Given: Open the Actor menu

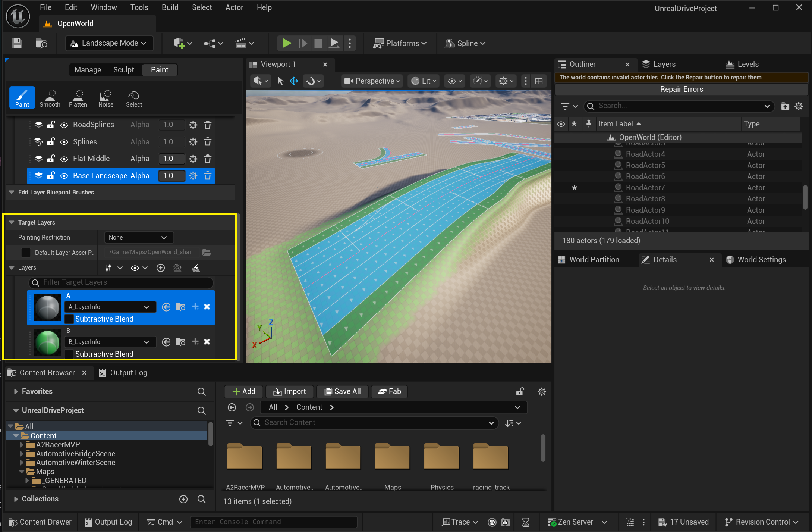Looking at the screenshot, I should click(234, 7).
